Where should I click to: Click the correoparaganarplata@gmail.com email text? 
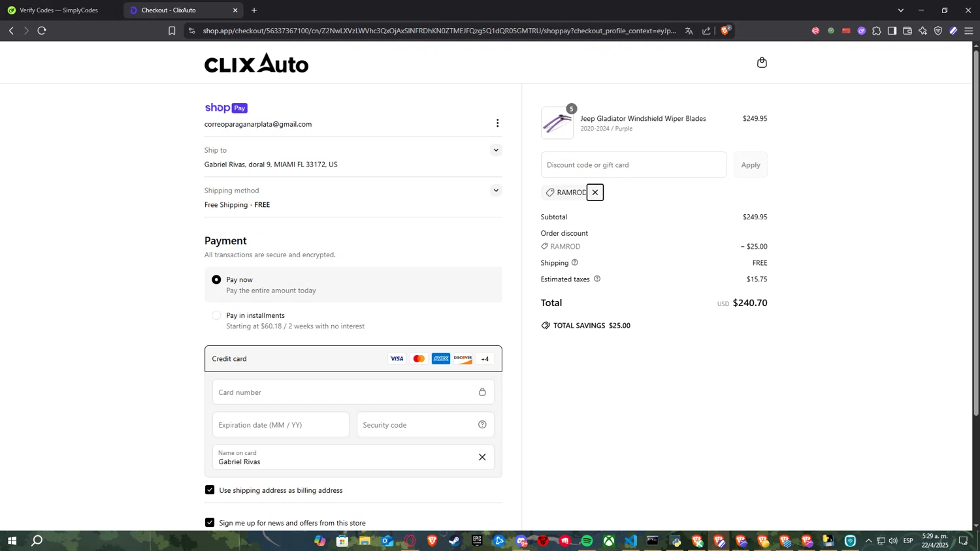[258, 124]
